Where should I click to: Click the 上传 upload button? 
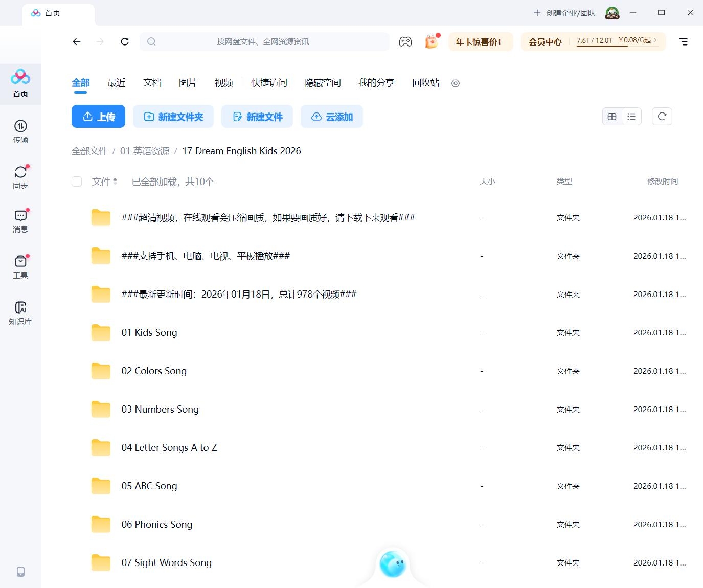click(98, 117)
